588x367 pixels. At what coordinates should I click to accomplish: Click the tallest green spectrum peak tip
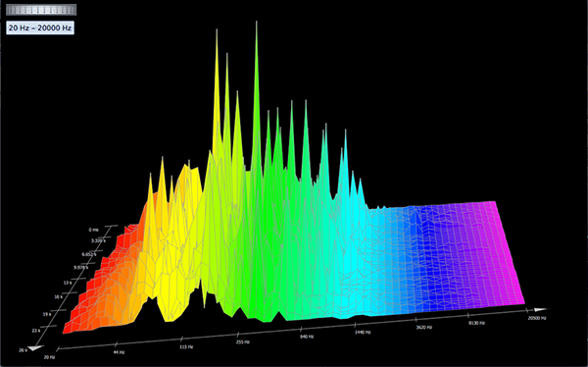coord(257,23)
